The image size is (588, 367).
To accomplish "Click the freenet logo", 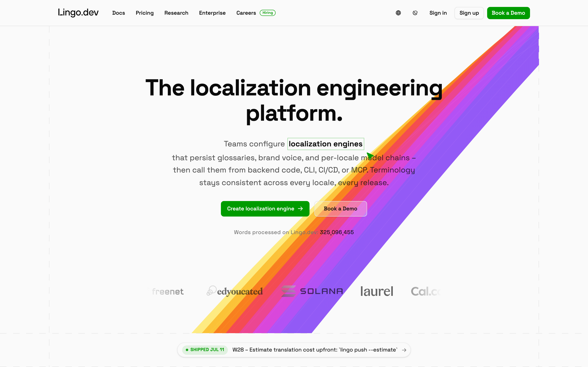I will click(x=168, y=291).
